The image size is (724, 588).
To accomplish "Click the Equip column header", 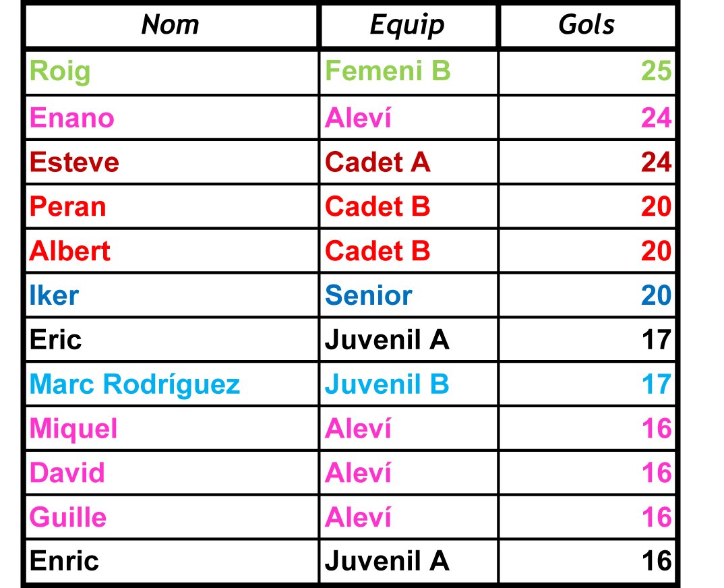I will click(x=408, y=25).
